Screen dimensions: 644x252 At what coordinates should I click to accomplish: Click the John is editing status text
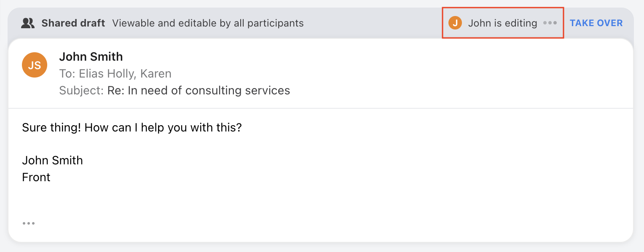pyautogui.click(x=502, y=23)
